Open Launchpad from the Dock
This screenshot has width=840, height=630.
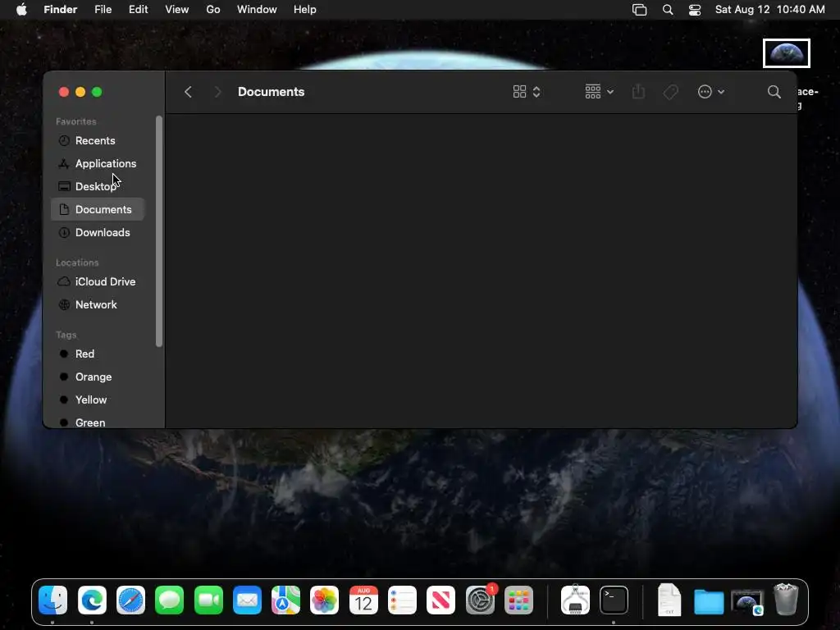(518, 600)
